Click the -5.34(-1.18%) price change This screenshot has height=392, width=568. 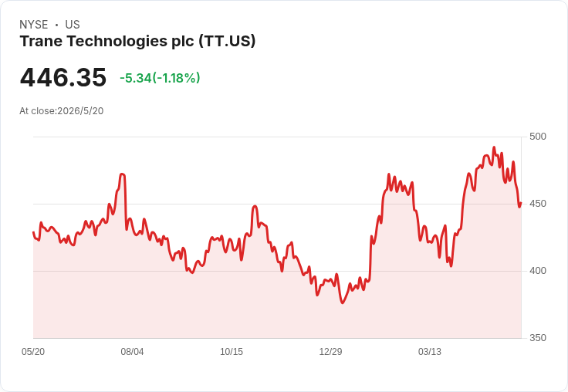pos(160,78)
